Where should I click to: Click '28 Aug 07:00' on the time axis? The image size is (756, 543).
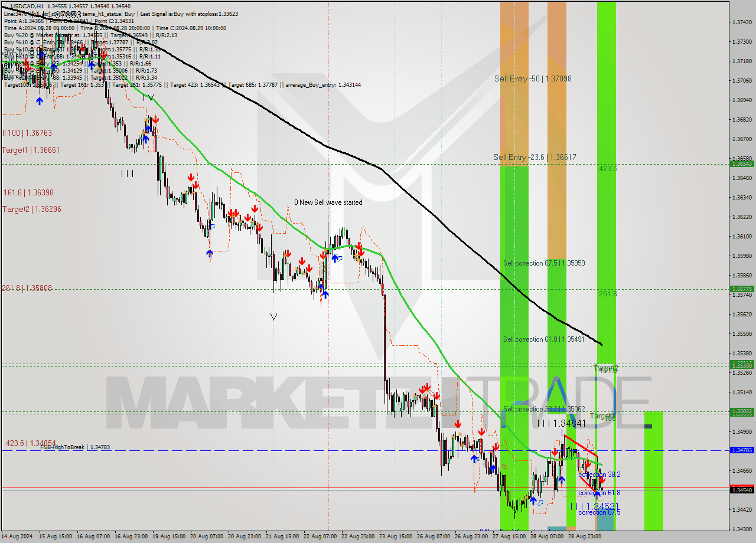click(x=547, y=537)
